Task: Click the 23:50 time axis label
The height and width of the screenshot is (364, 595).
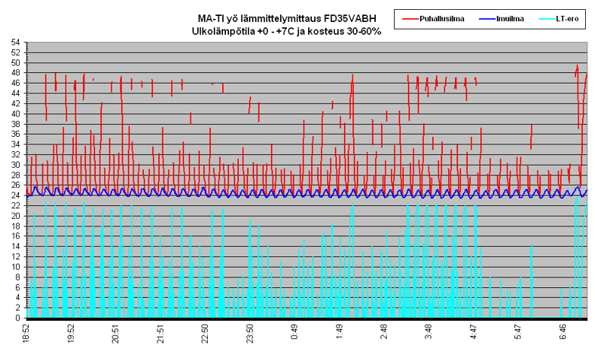Action: pyautogui.click(x=250, y=334)
